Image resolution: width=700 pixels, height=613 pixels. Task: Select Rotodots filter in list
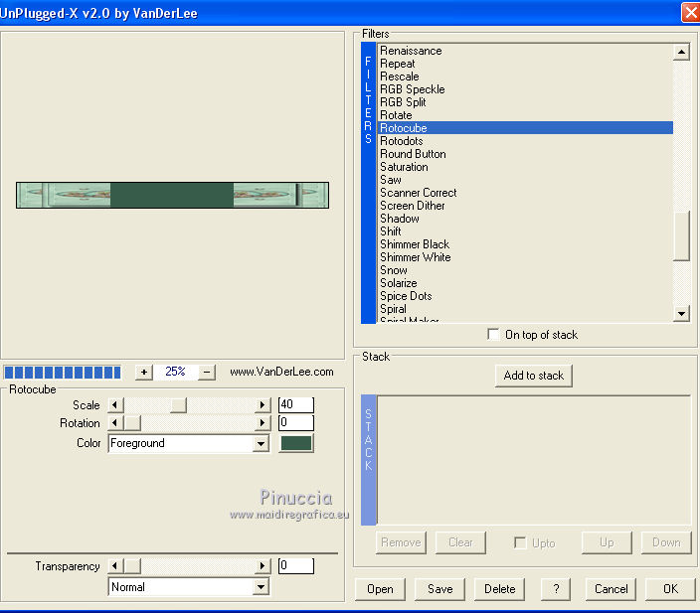401,141
